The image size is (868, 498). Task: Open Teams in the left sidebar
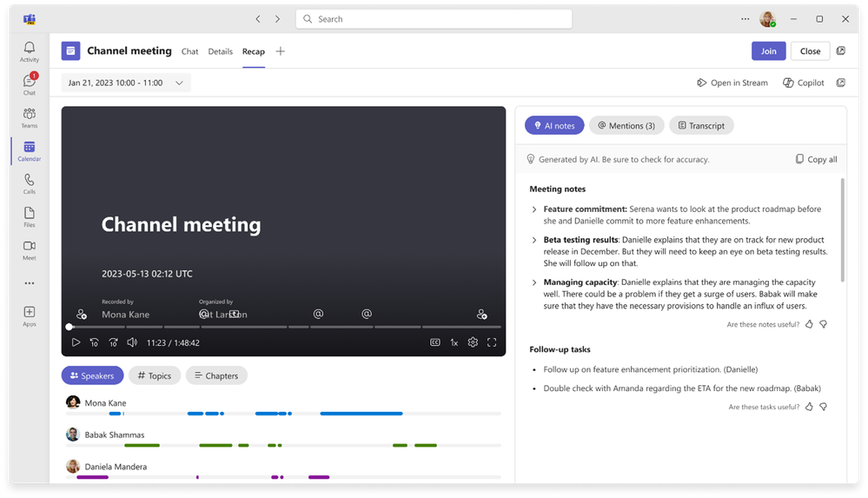pyautogui.click(x=30, y=117)
